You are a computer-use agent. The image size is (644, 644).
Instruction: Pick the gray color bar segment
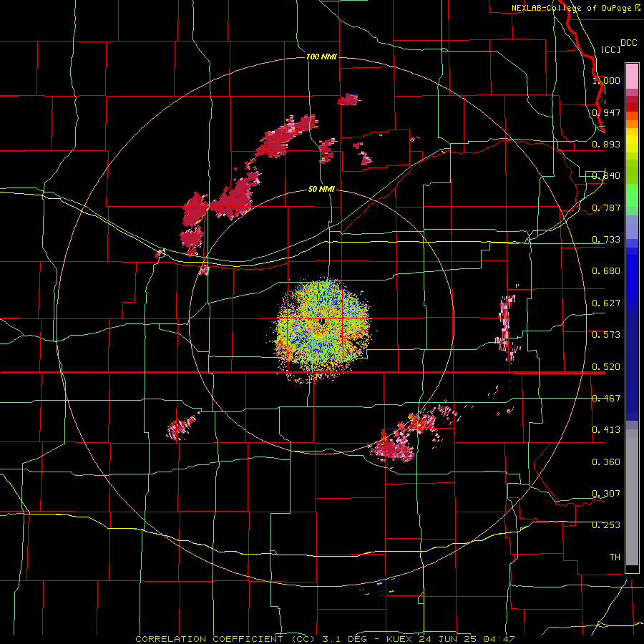click(x=632, y=497)
